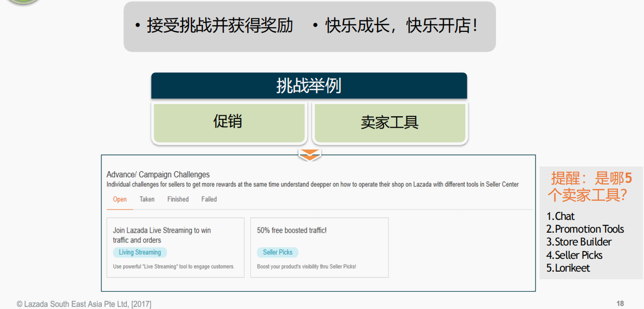This screenshot has height=309, width=644.
Task: Select the Finished challenges filter
Action: click(178, 199)
